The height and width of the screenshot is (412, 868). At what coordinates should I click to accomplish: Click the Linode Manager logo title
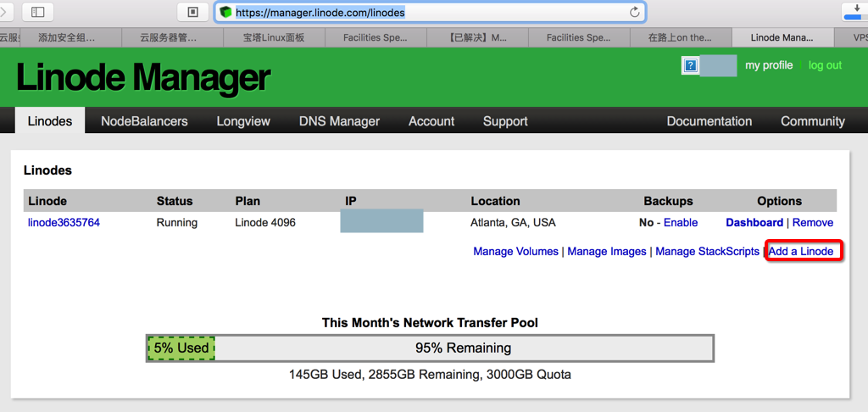(143, 77)
